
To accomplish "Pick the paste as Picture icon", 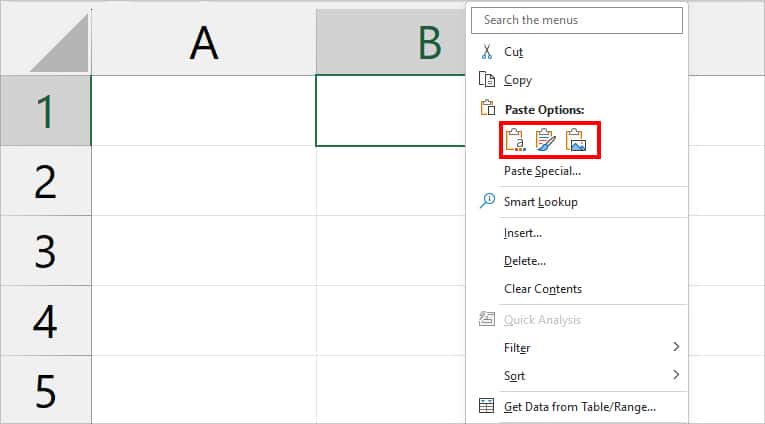I will [x=576, y=140].
